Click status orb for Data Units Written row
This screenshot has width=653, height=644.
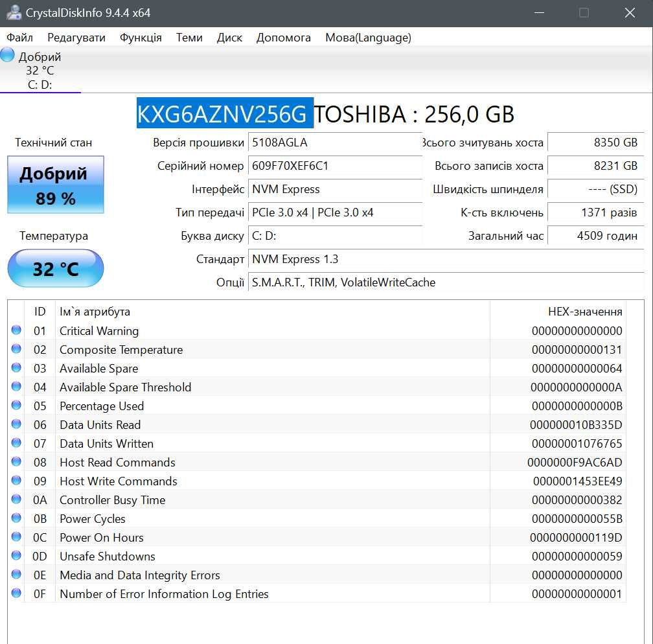coord(16,443)
